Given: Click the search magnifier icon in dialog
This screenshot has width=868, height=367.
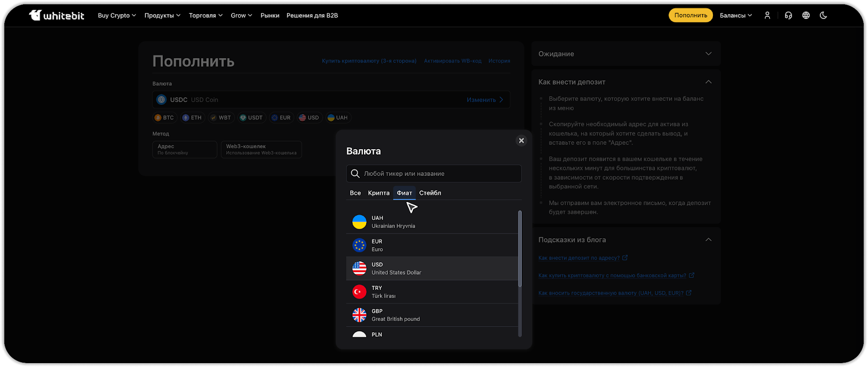Looking at the screenshot, I should [x=355, y=174].
